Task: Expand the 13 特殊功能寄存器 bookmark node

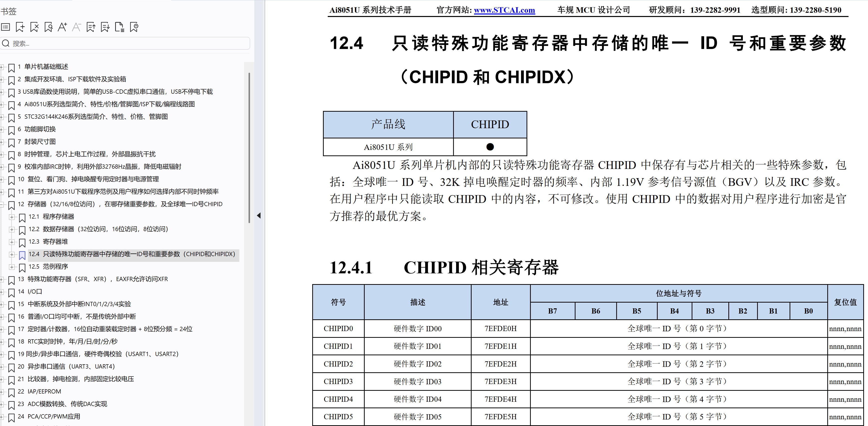Action: tap(1, 279)
